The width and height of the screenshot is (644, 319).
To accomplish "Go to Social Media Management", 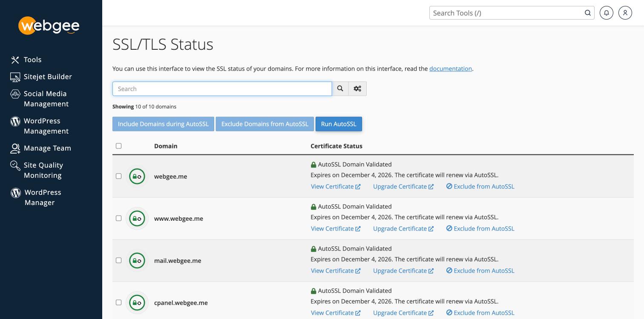I will 46,99.
